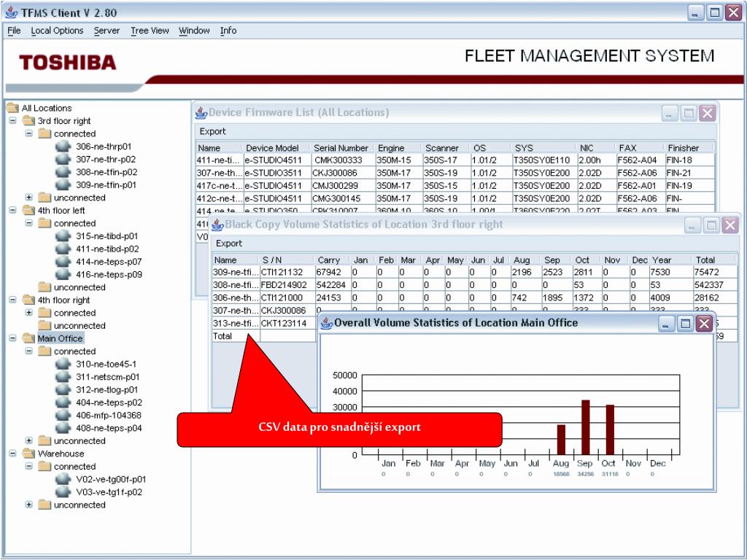Viewport: 747px width, 560px height.
Task: Collapse the Main Office node
Action: tap(13, 338)
